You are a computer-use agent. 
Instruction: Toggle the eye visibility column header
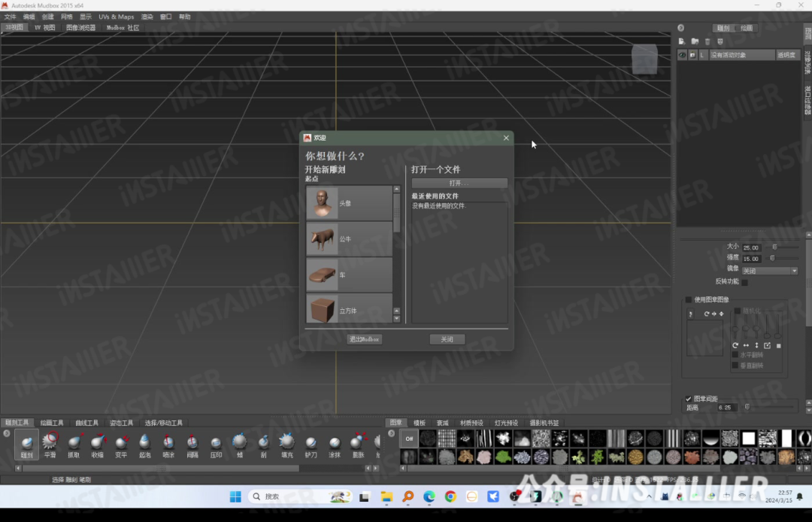[682, 55]
